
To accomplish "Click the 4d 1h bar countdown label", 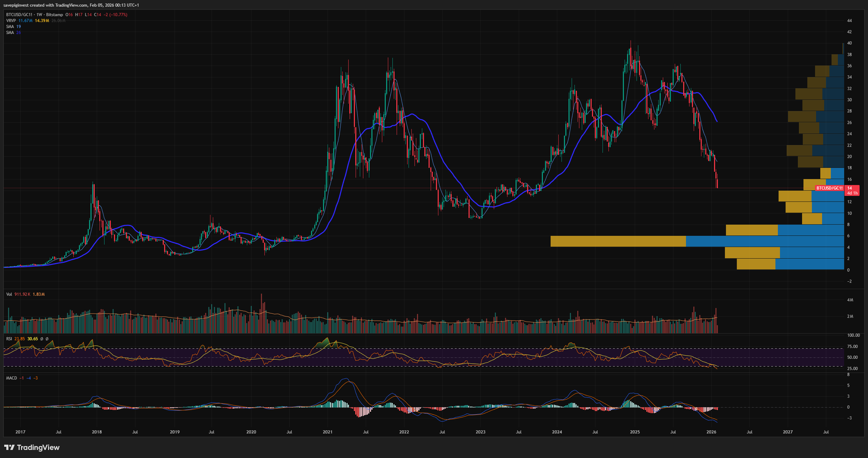I will [852, 193].
